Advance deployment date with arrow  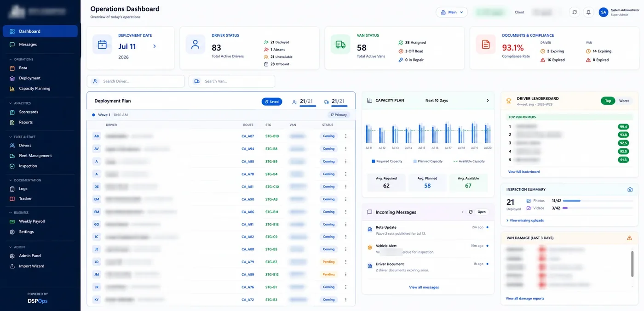[x=155, y=46]
